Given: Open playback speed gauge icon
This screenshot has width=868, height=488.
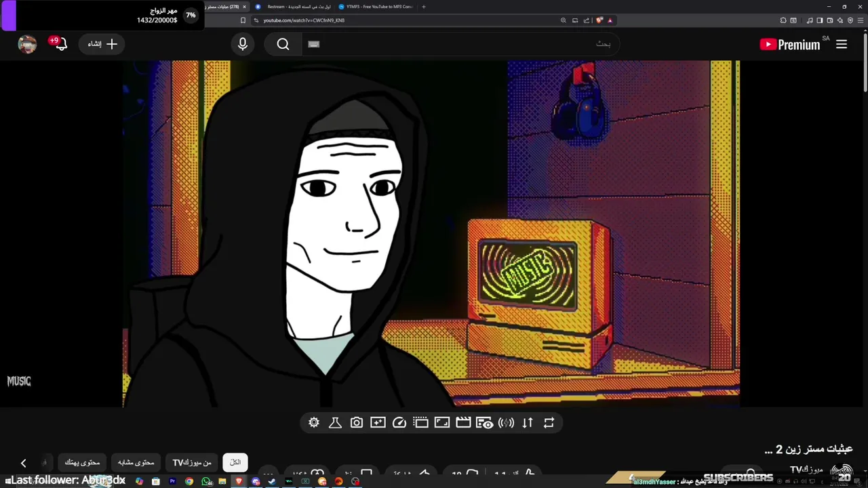Looking at the screenshot, I should 399,423.
